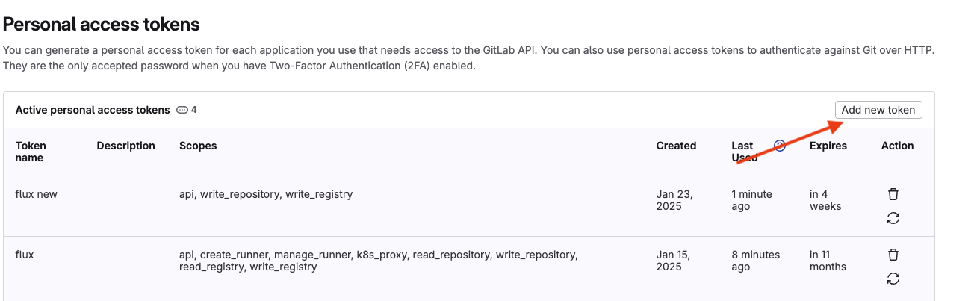Screen dimensions: 980x301
Task: Select the Description column header
Action: click(126, 146)
